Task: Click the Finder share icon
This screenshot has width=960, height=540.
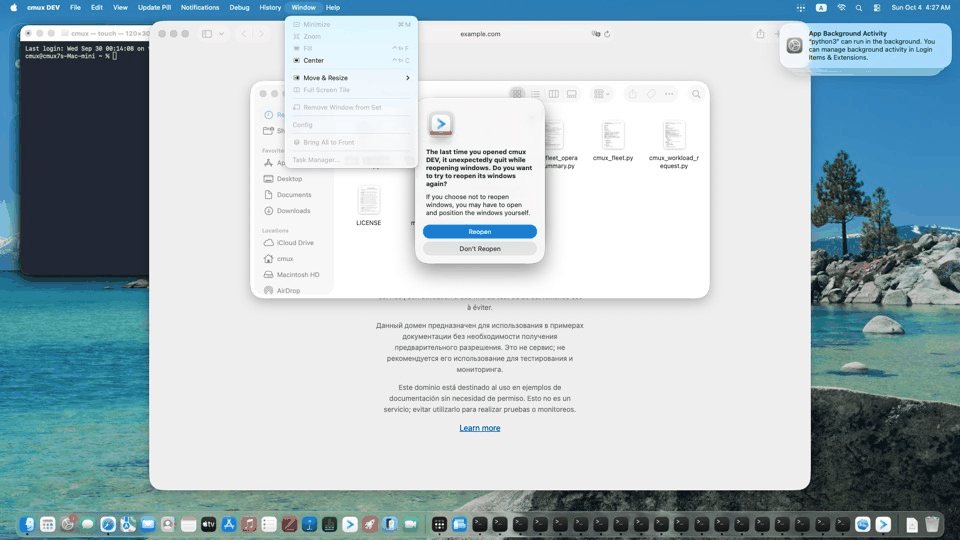Action: (x=632, y=94)
